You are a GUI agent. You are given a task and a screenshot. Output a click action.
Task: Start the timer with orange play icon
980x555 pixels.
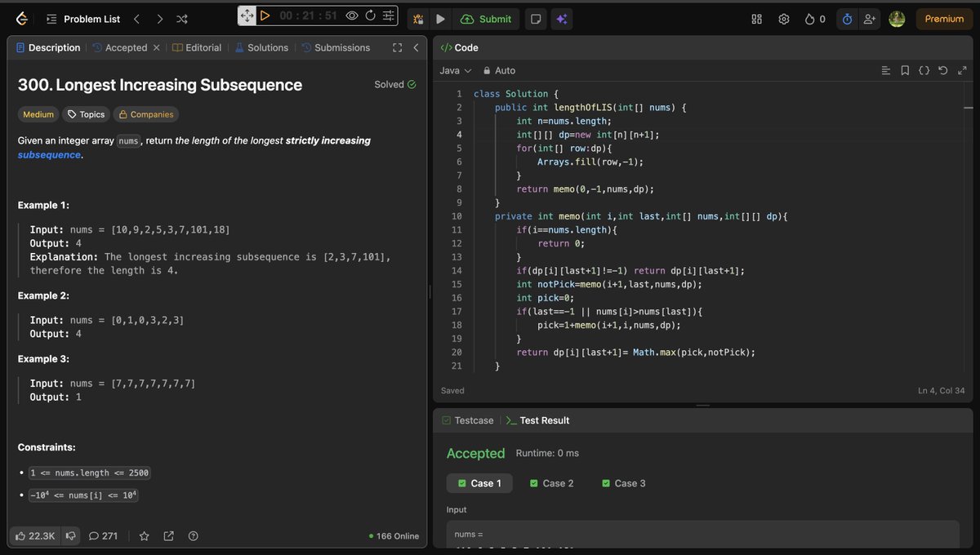pyautogui.click(x=265, y=16)
